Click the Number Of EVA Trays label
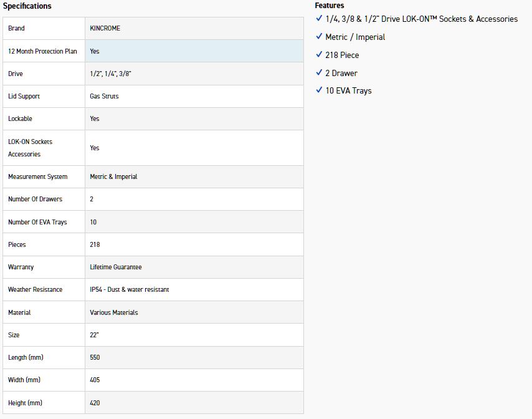 click(37, 222)
